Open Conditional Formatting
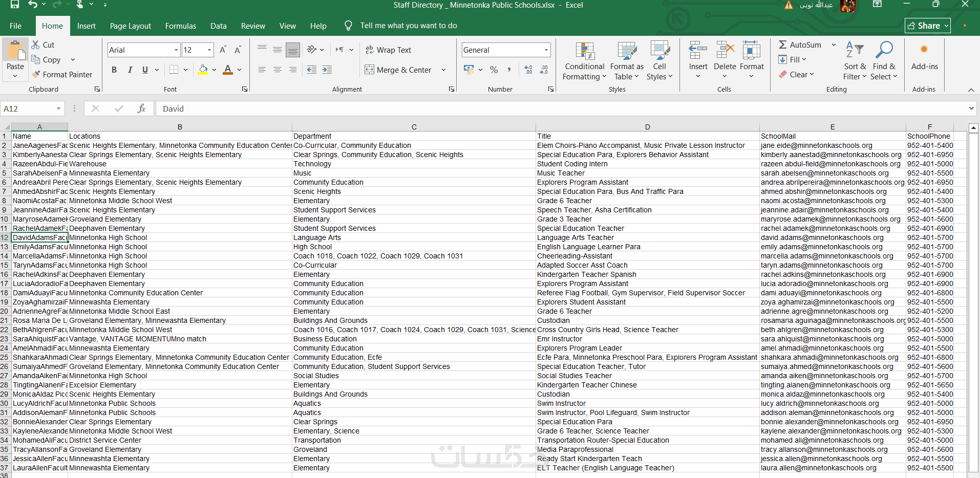980x478 pixels. point(584,61)
